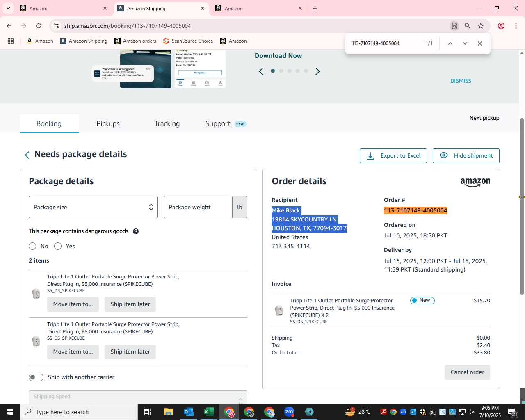This screenshot has width=525, height=420.
Task: Close the Amazon Shipping tab
Action: (203, 8)
